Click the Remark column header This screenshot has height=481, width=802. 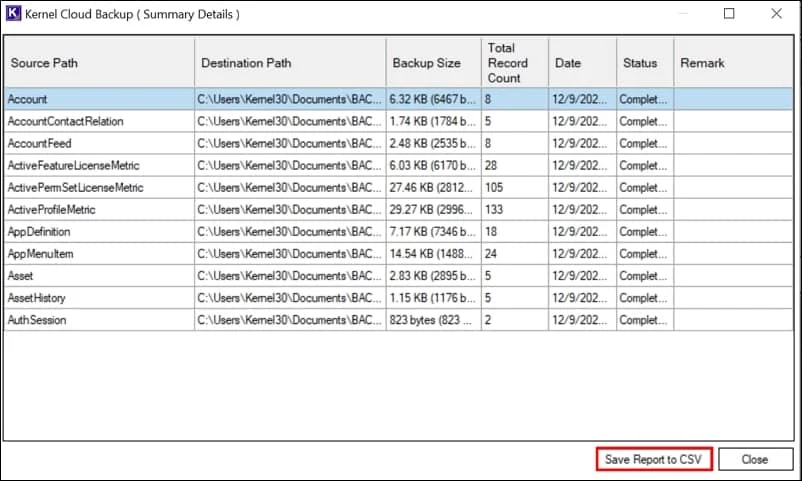[x=733, y=63]
